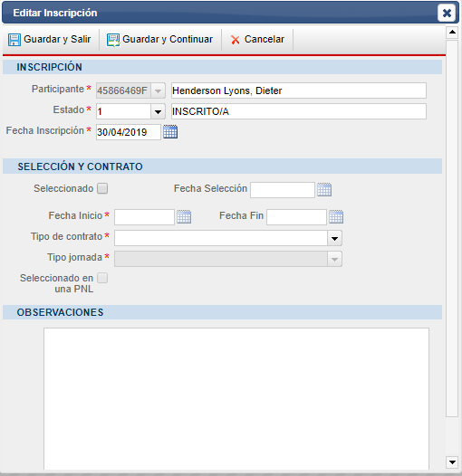
Task: Click the Cancelar button label
Action: (265, 39)
